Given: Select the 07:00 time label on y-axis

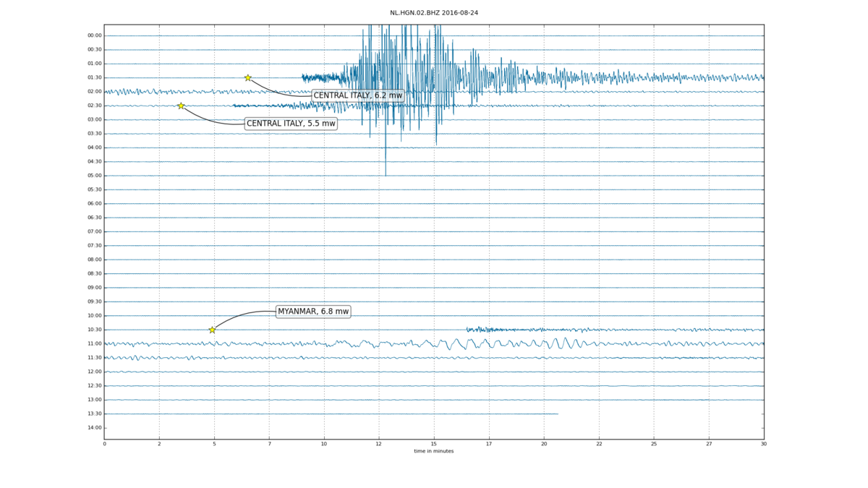Looking at the screenshot, I should (94, 231).
